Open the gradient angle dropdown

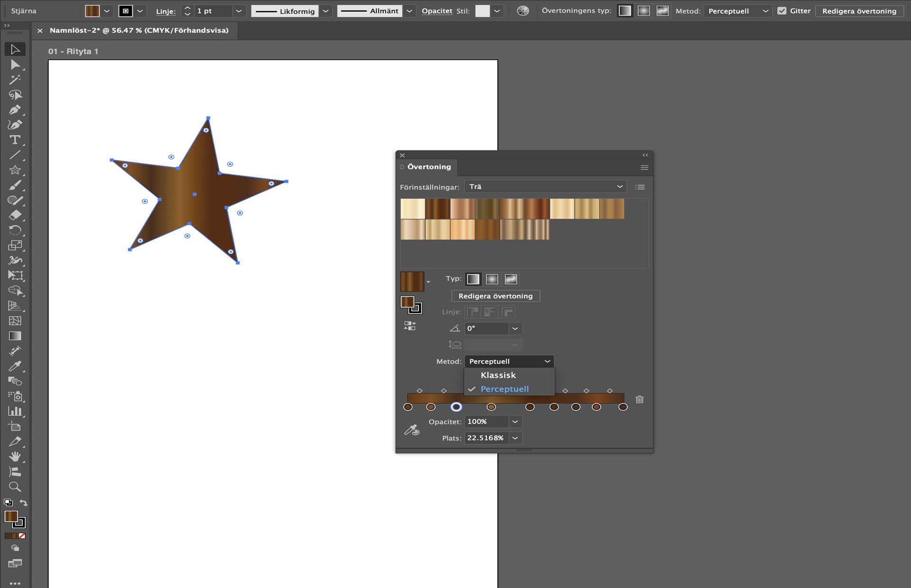(x=515, y=329)
